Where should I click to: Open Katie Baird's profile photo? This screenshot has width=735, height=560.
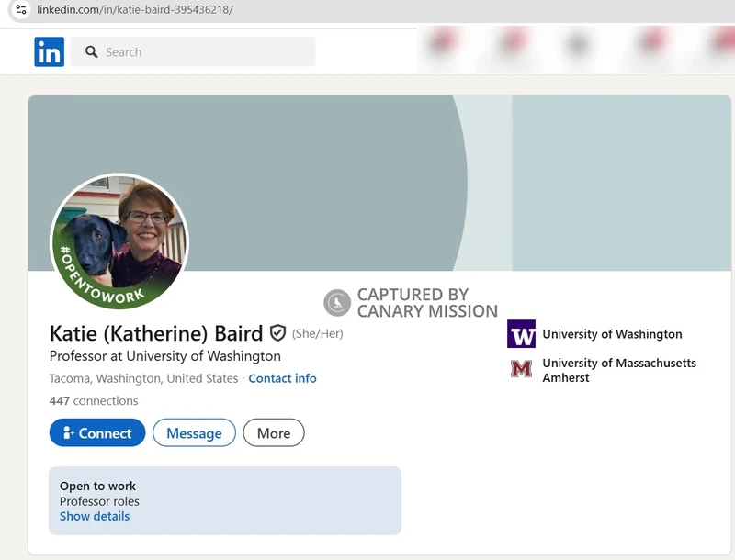tap(119, 241)
